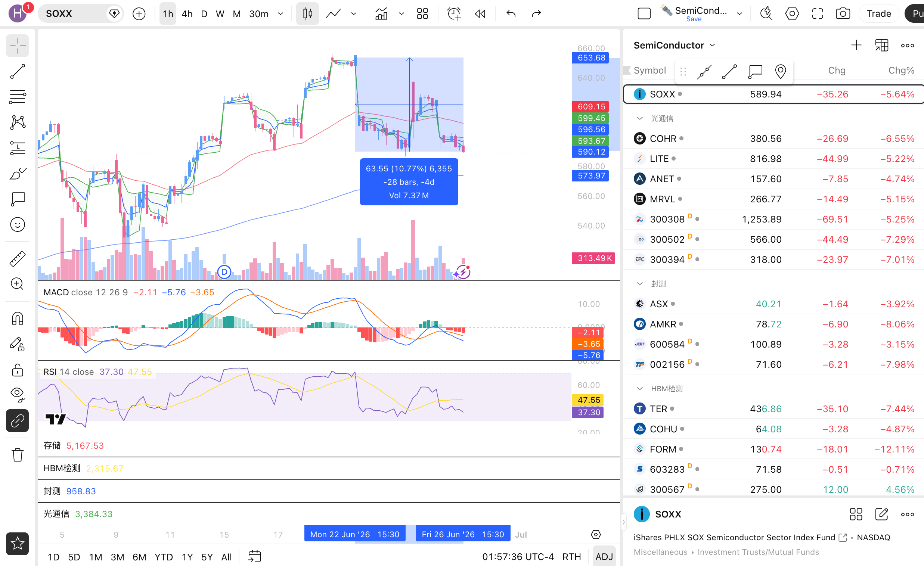The width and height of the screenshot is (924, 566).
Task: Open the indicators menu
Action: click(381, 14)
